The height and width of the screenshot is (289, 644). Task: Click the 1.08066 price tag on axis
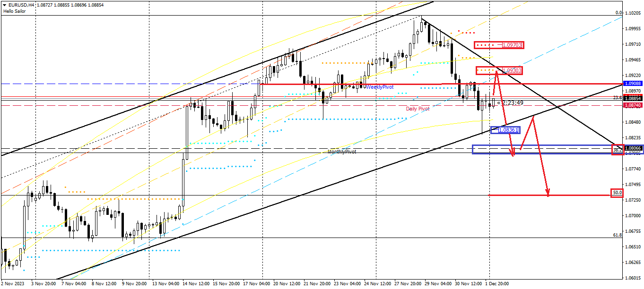(x=633, y=148)
